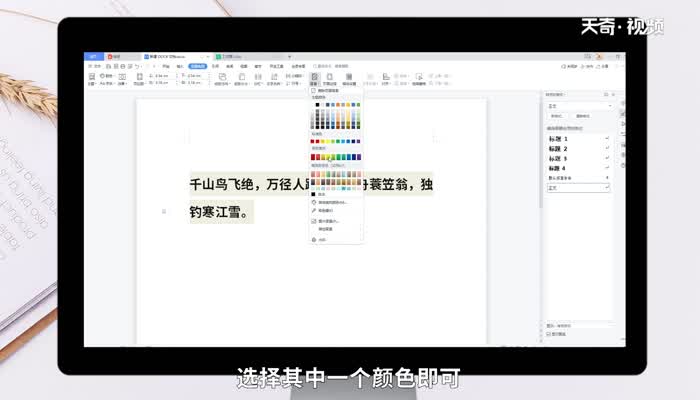Click the highlighted poem text line
The height and width of the screenshot is (400, 700).
coord(312,184)
